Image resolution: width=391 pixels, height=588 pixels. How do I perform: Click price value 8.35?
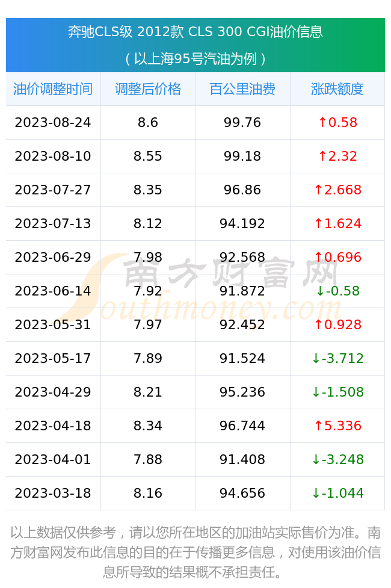tap(148, 190)
